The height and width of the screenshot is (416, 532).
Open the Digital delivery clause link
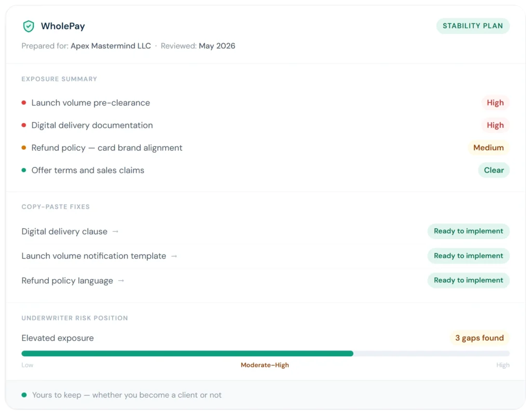[64, 231]
